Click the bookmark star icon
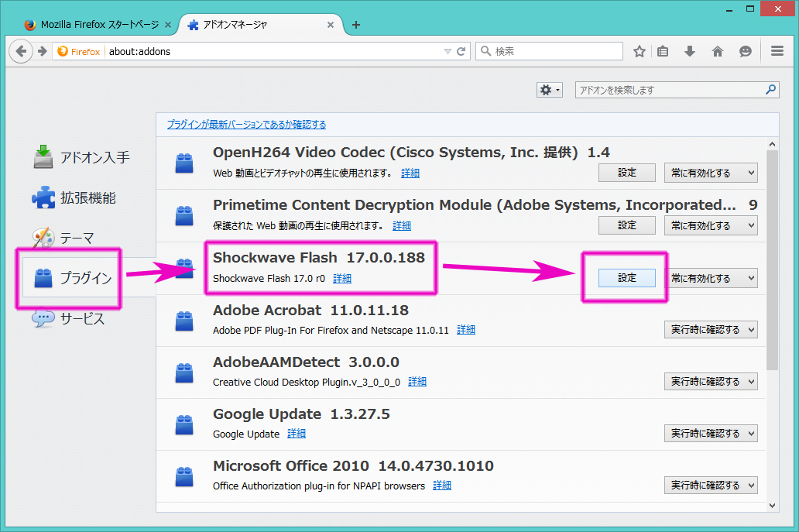 [x=640, y=51]
